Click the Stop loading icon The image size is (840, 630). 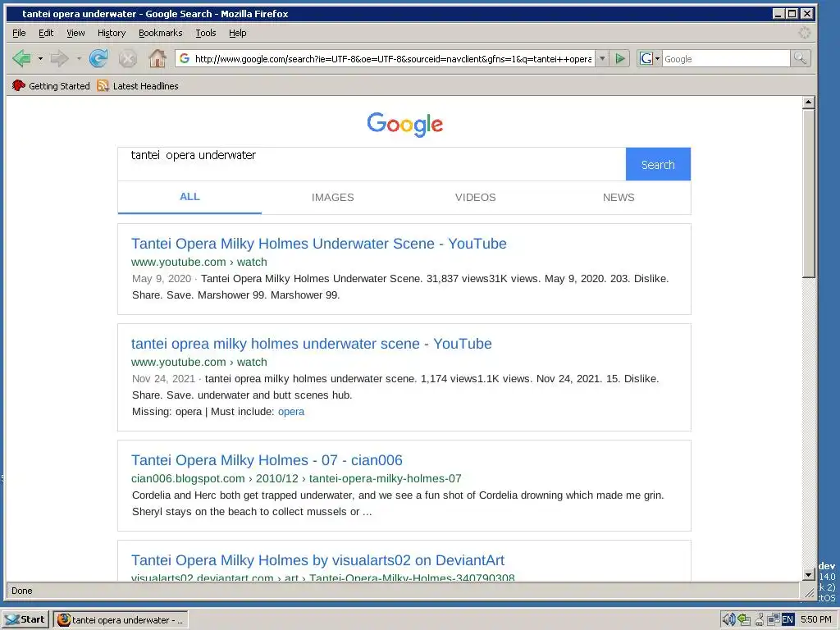point(127,58)
